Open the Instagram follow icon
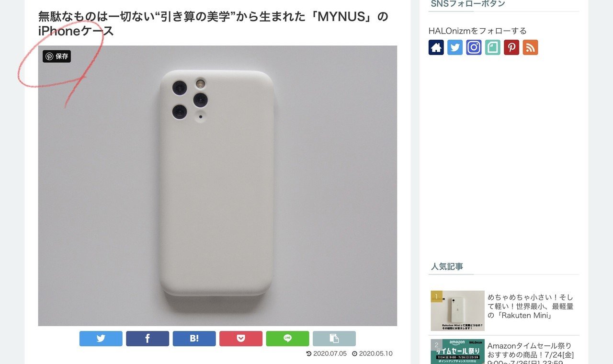The height and width of the screenshot is (364, 613). [x=474, y=47]
